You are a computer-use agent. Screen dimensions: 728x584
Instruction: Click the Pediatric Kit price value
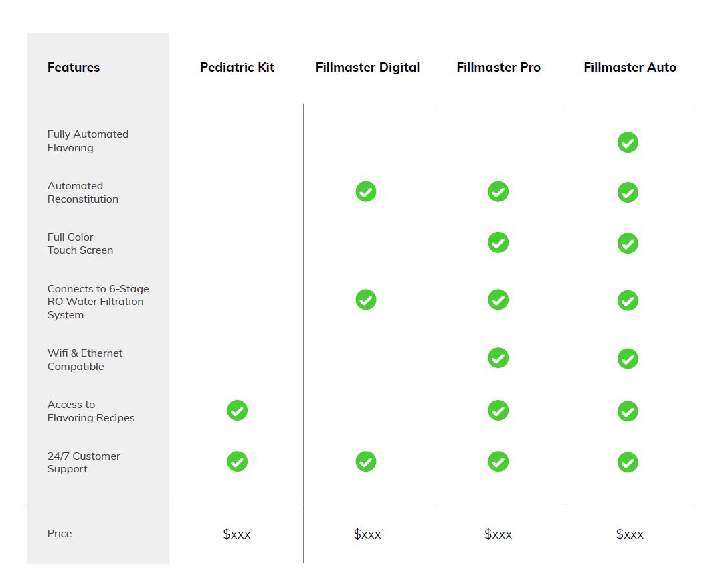tap(237, 534)
